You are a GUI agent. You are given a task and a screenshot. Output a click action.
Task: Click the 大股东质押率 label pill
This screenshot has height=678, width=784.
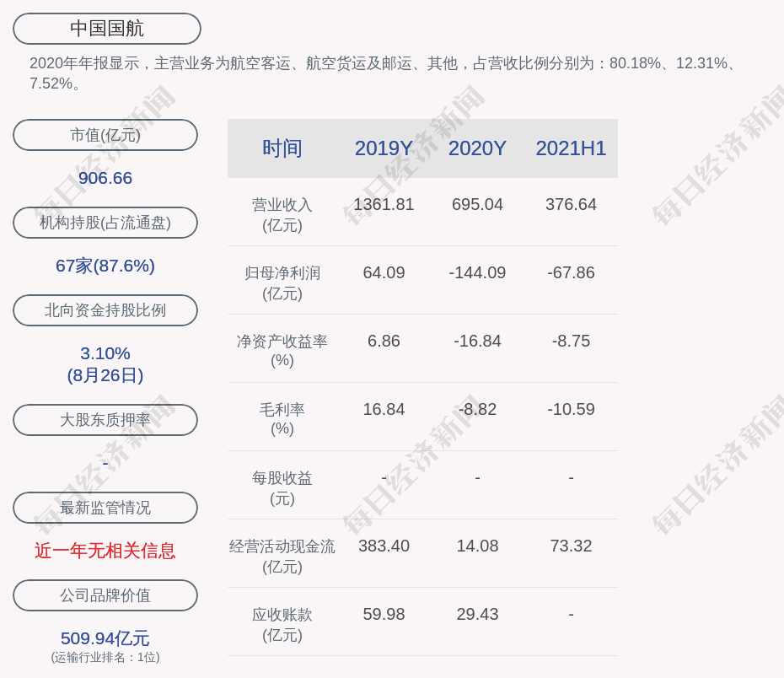105,420
